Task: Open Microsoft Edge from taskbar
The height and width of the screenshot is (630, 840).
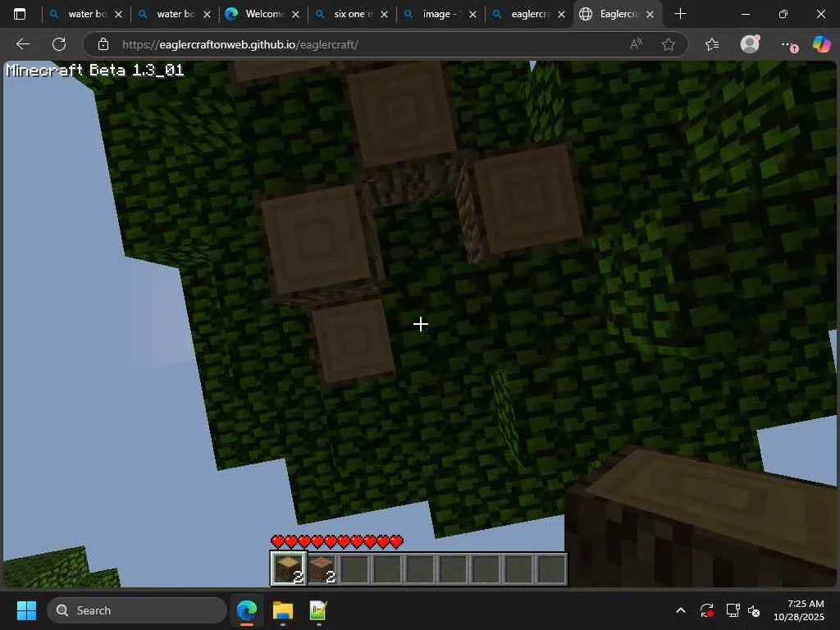Action: (247, 610)
